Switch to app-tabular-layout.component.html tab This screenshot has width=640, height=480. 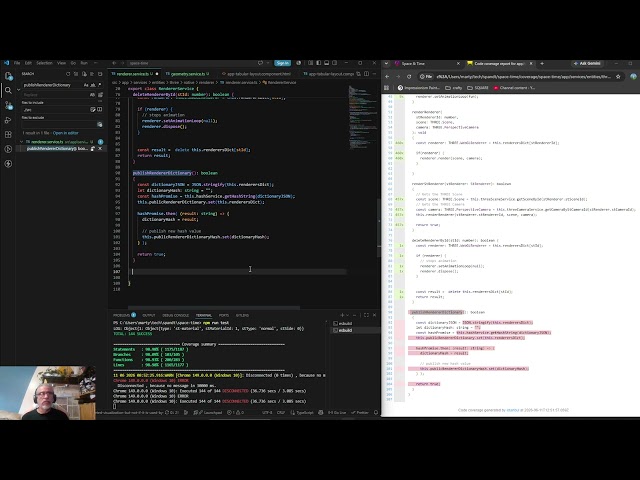[x=256, y=74]
